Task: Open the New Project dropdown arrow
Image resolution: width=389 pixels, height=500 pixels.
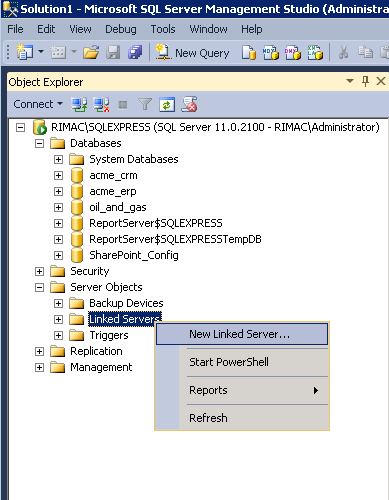Action: coord(41,52)
